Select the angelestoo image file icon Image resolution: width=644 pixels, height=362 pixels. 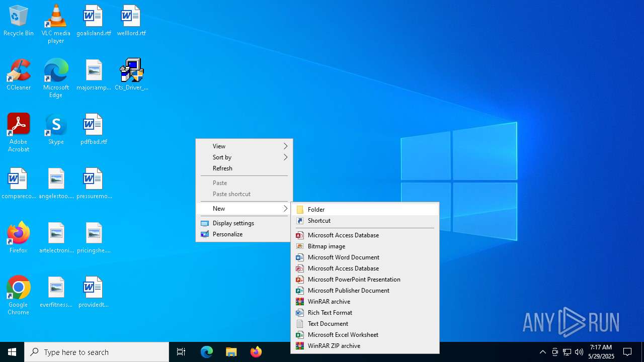coord(56,184)
